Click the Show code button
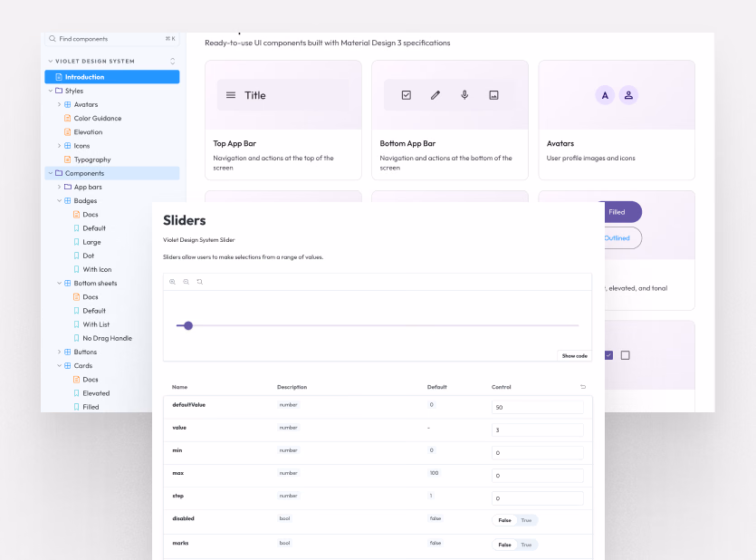The height and width of the screenshot is (560, 756). 574,355
